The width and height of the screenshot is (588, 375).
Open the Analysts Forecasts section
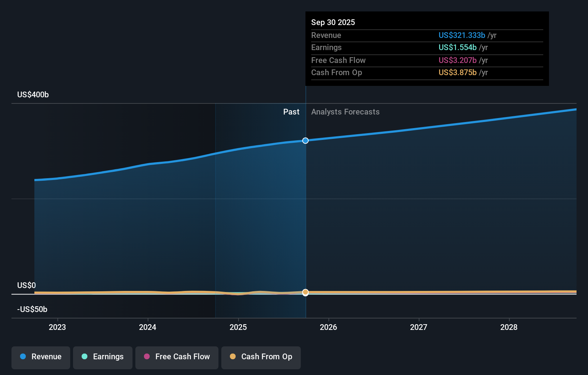coord(345,112)
